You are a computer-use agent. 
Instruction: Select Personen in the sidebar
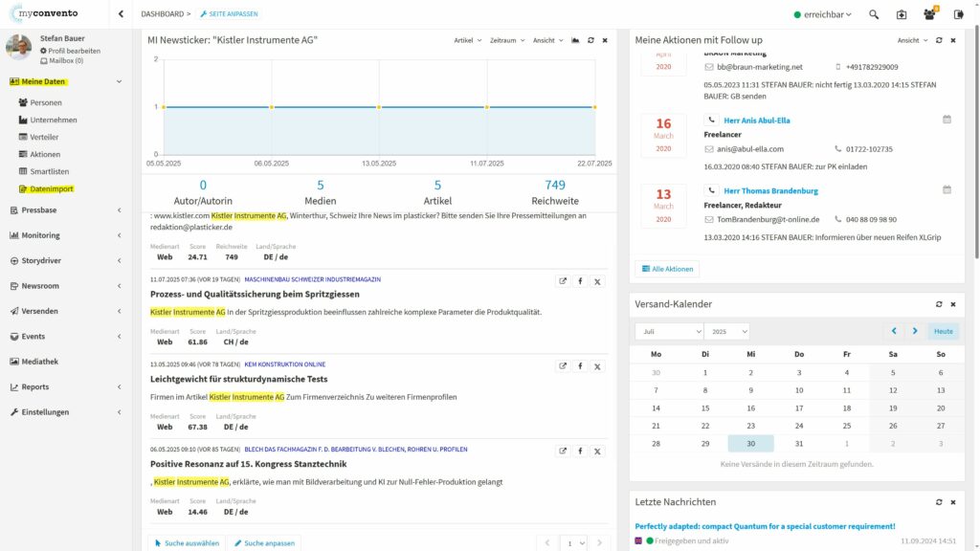pyautogui.click(x=40, y=102)
